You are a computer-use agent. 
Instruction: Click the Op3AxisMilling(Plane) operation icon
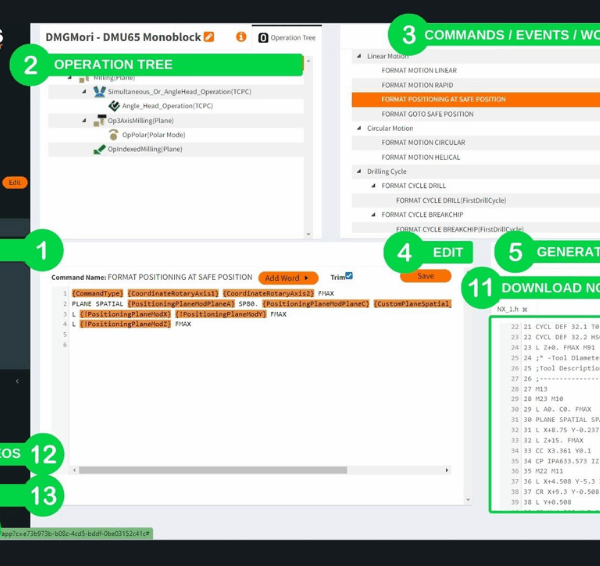pyautogui.click(x=99, y=120)
